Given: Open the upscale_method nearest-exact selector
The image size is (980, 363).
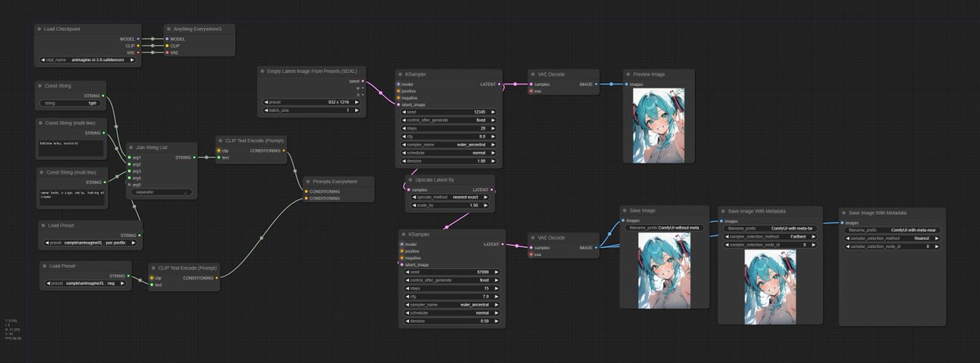Looking at the screenshot, I should [450, 197].
